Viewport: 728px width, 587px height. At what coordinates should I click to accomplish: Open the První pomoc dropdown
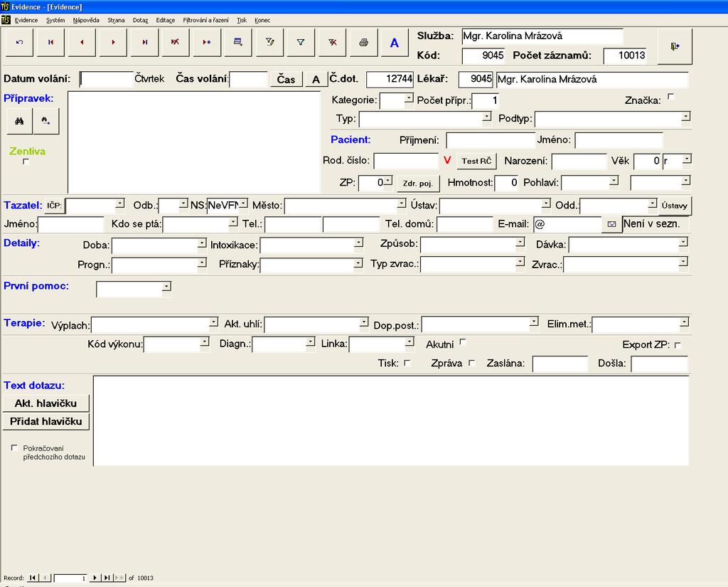click(166, 286)
